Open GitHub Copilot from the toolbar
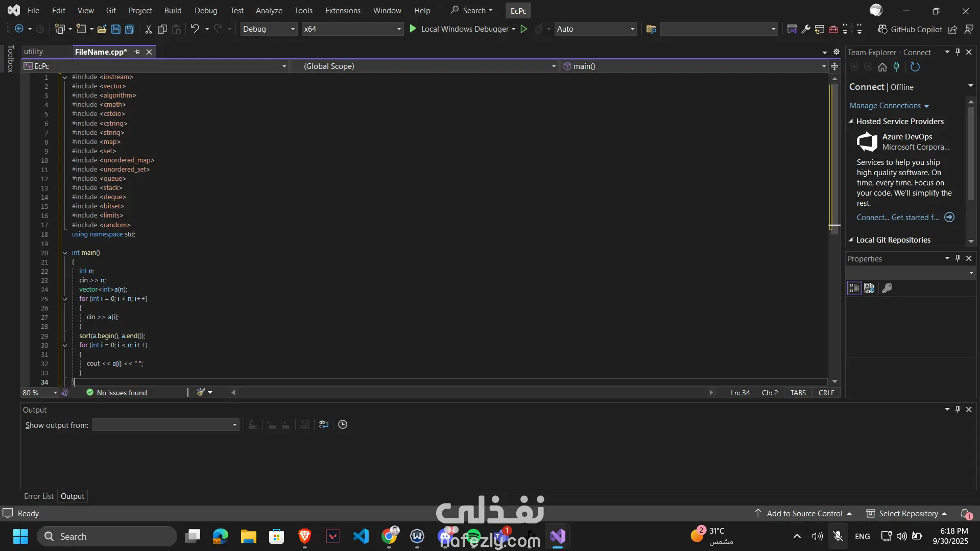Image resolution: width=980 pixels, height=551 pixels. (910, 30)
